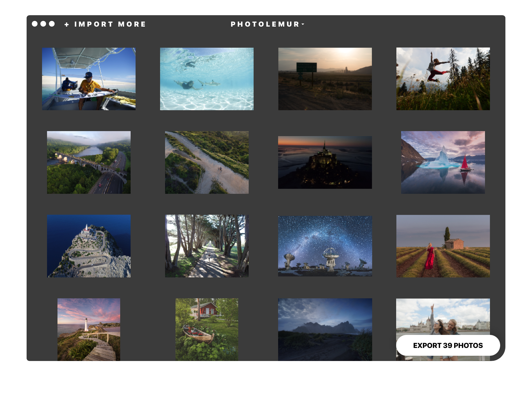
Task: Open the dark sunset road sign photo
Action: pyautogui.click(x=325, y=79)
